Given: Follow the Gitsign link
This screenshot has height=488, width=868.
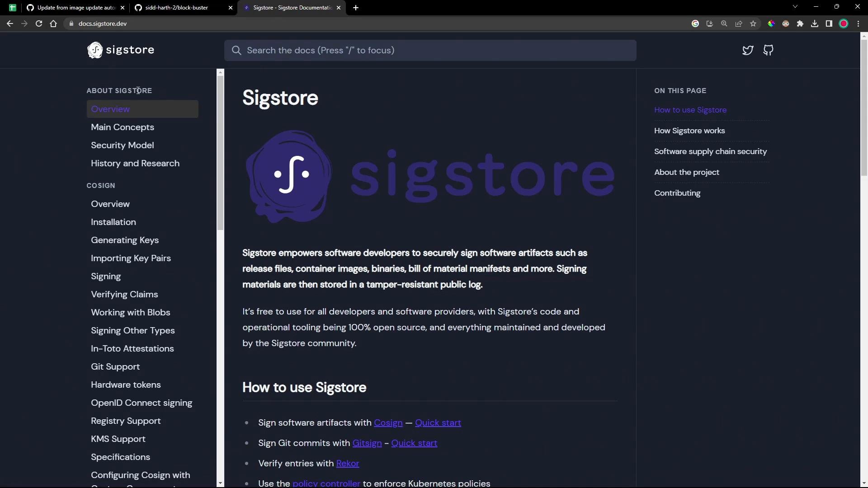Looking at the screenshot, I should point(367,443).
